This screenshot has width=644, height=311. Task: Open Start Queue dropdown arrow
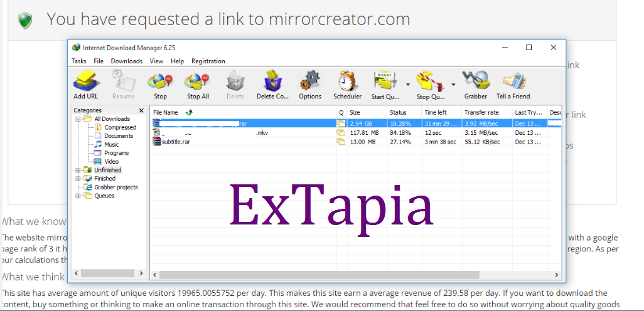pos(408,85)
